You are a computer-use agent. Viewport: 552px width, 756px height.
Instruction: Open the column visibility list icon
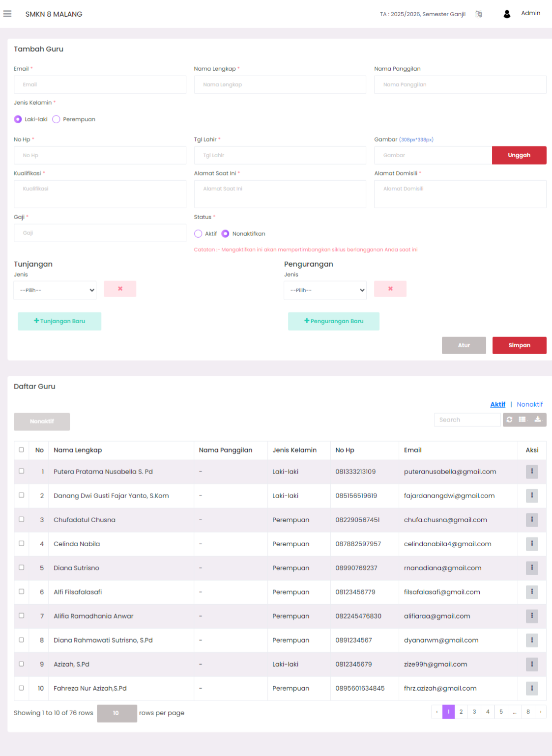523,420
